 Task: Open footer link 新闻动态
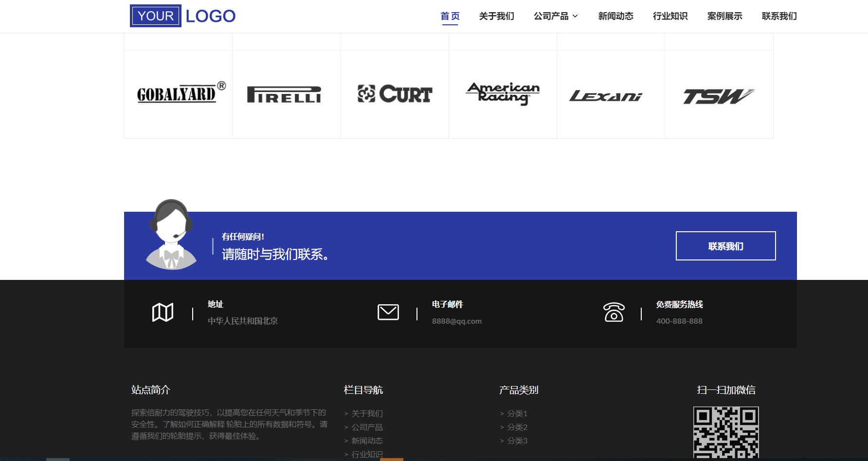367,441
